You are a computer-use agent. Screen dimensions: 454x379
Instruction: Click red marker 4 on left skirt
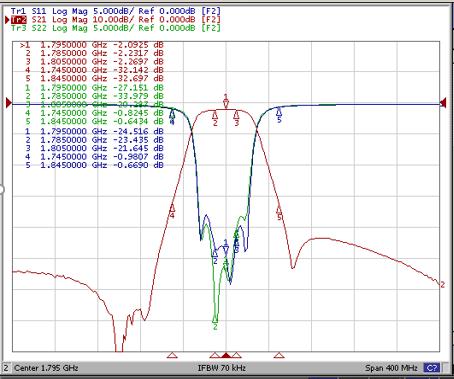click(172, 211)
